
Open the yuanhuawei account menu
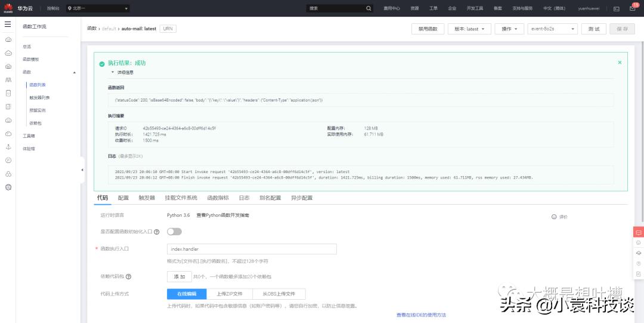tap(589, 8)
